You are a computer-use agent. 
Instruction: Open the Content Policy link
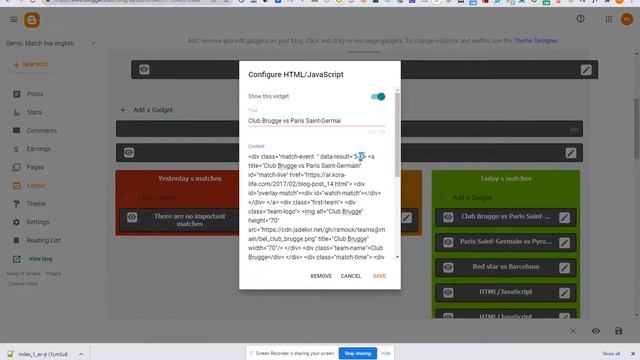pos(23,284)
